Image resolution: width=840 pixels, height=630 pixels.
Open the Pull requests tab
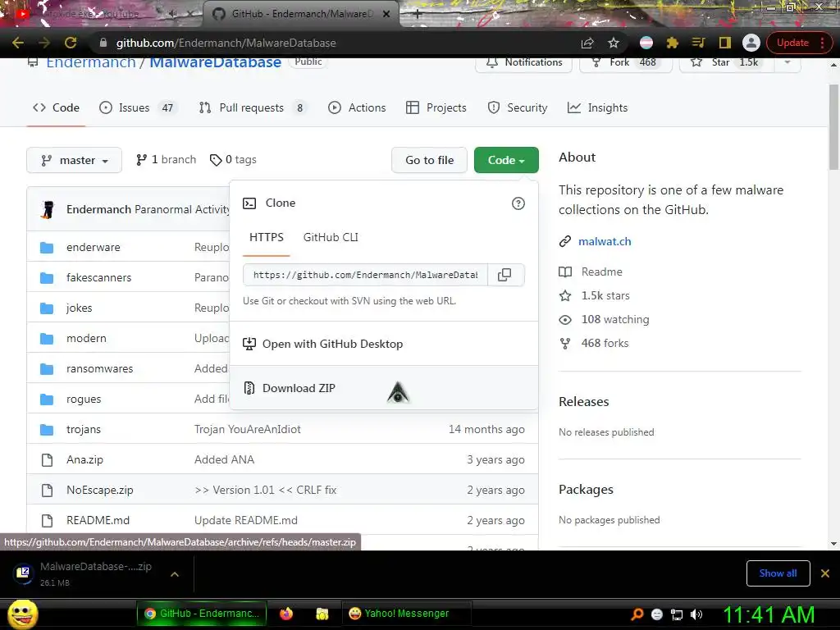(253, 107)
